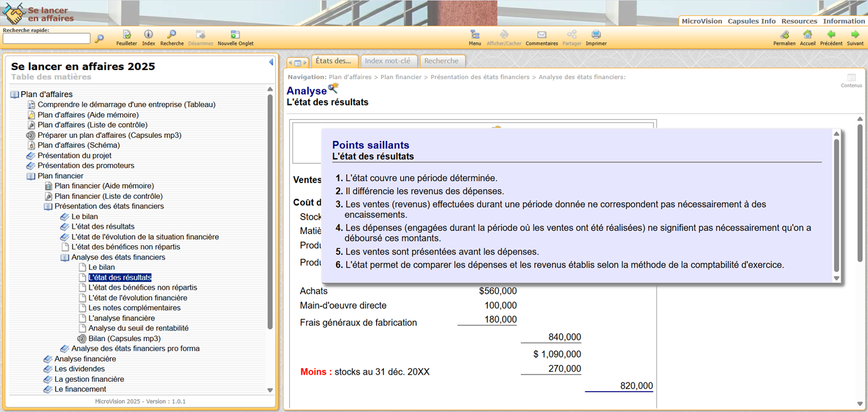
Task: Go to Suivant with green arrow
Action: point(855,35)
